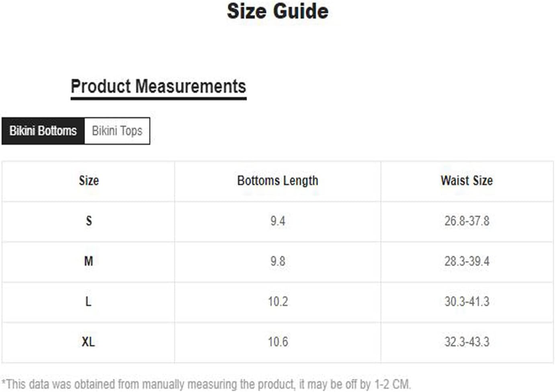Click the Waist Size column header

pyautogui.click(x=467, y=181)
